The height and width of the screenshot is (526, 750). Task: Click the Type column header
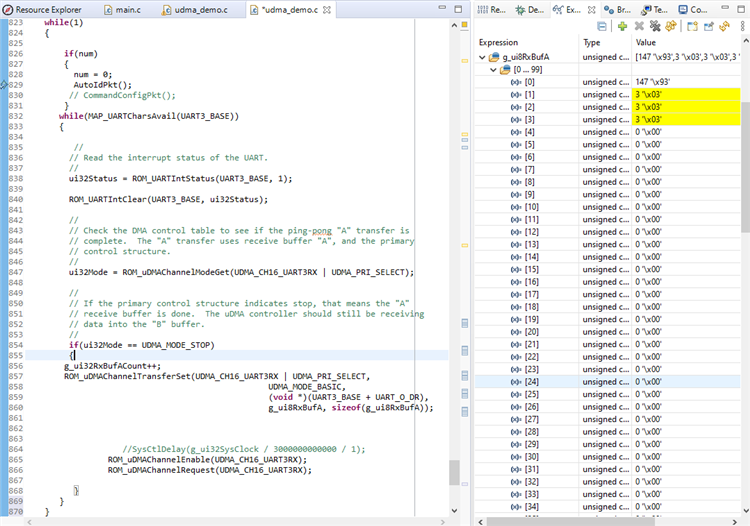(592, 43)
